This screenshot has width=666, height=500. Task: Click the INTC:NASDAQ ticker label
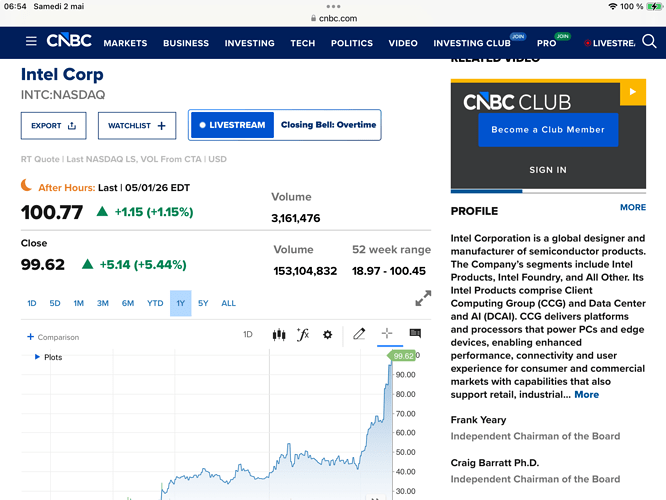pyautogui.click(x=63, y=95)
